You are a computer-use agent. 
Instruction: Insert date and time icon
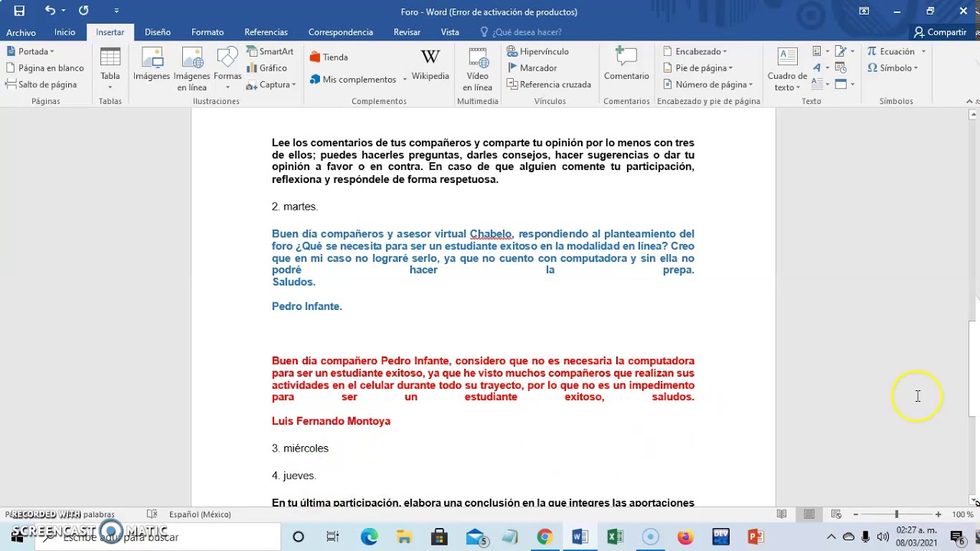point(841,68)
